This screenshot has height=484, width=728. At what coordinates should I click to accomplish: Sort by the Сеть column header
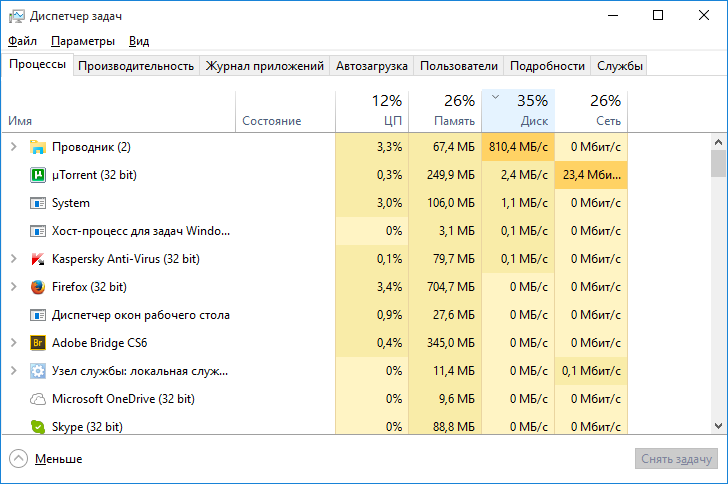click(591, 111)
